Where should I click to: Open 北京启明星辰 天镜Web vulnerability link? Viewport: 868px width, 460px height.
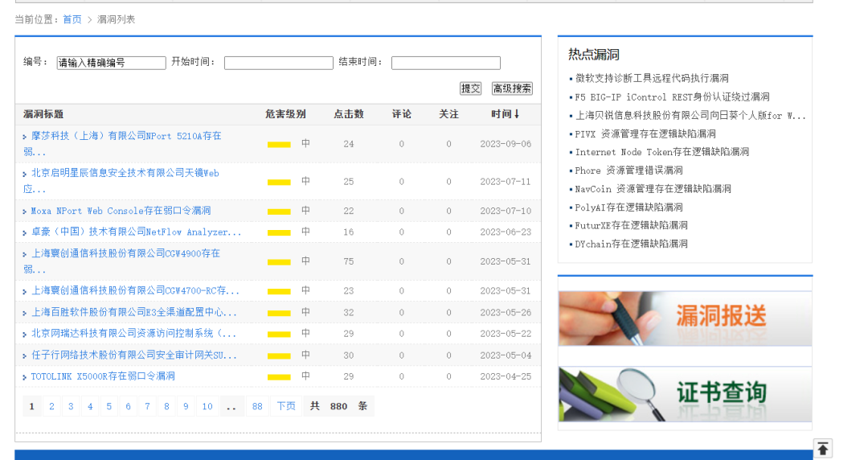121,181
